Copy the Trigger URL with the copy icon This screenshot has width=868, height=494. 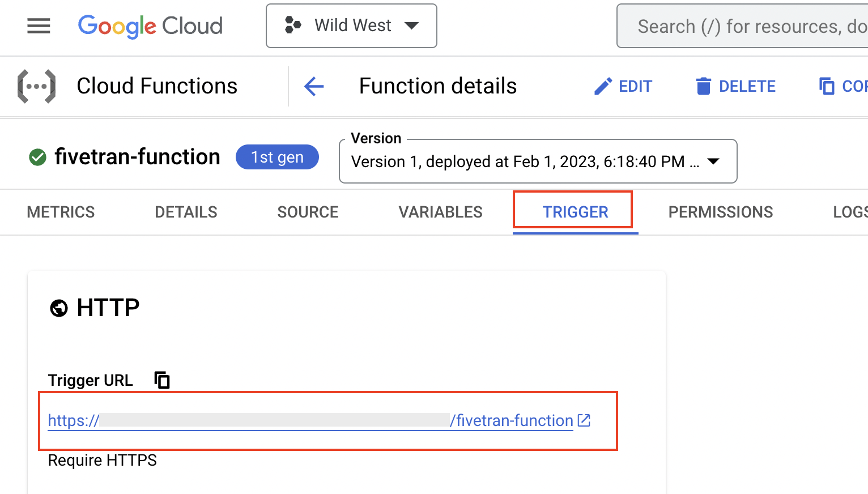point(162,380)
